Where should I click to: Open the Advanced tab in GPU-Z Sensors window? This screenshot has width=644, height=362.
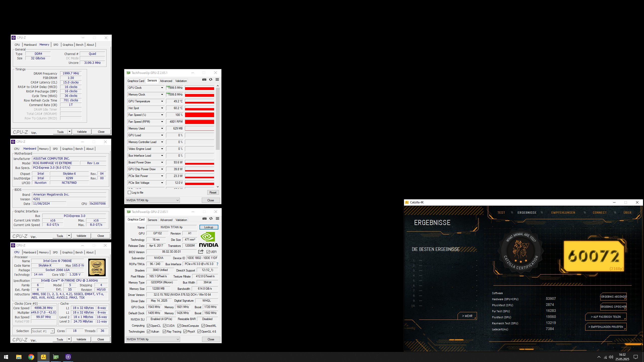point(166,81)
